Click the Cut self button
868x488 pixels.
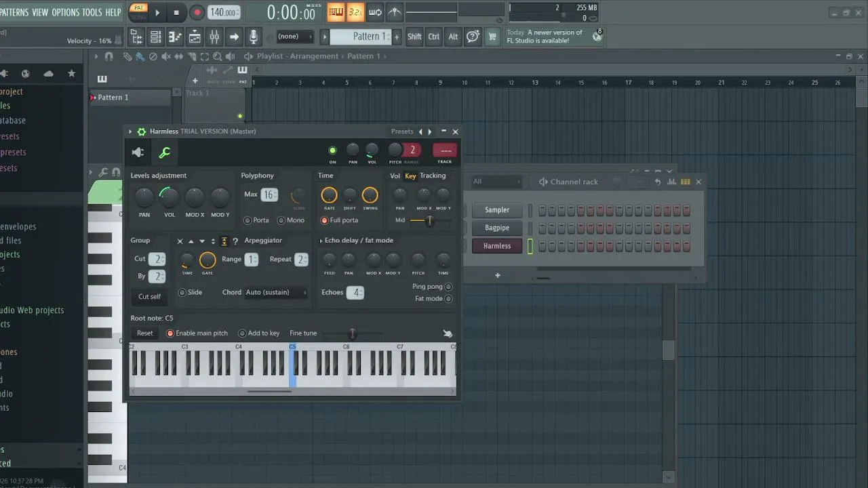(149, 297)
